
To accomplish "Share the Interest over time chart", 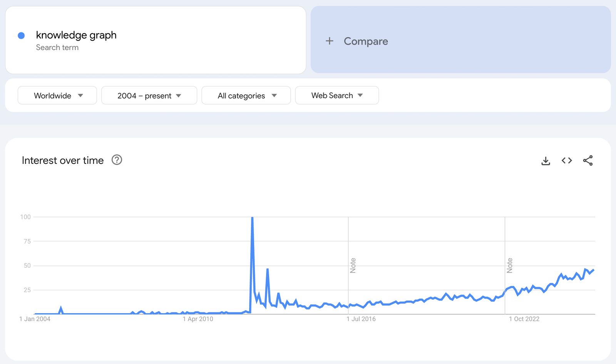I will [x=588, y=160].
